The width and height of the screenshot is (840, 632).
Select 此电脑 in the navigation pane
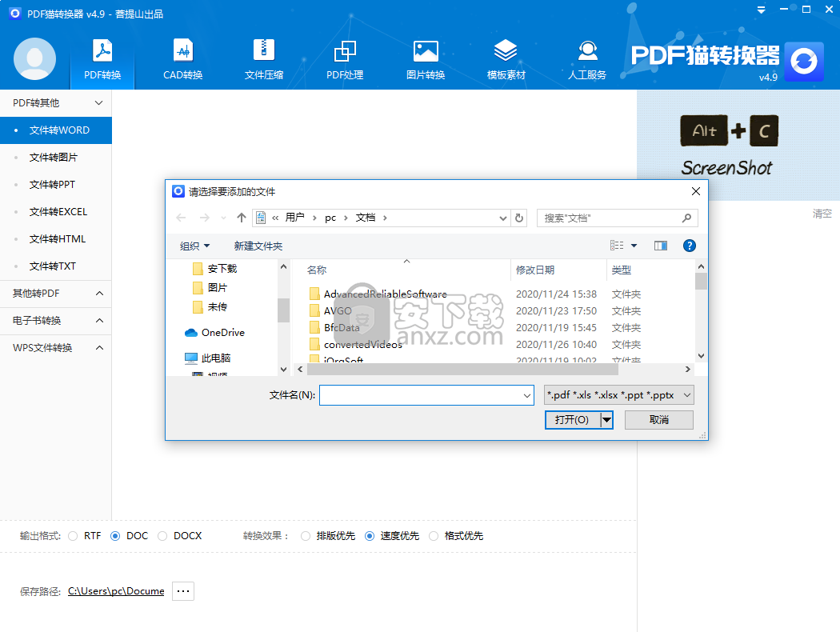point(208,358)
